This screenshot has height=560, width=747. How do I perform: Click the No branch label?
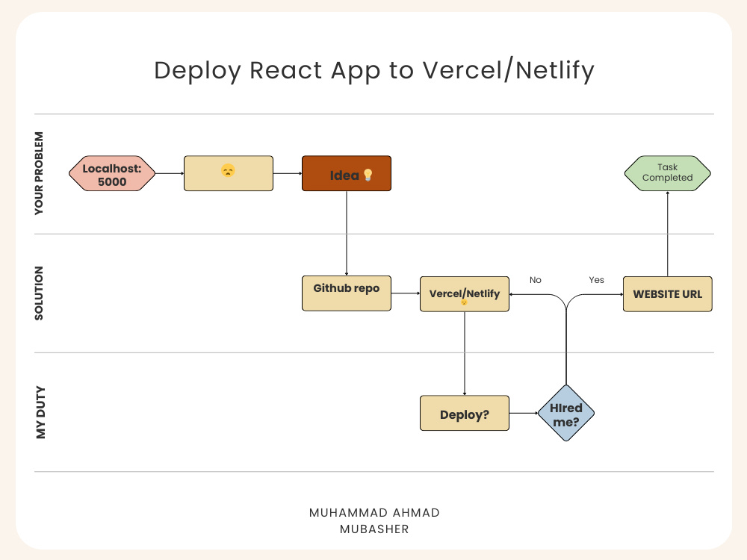536,280
